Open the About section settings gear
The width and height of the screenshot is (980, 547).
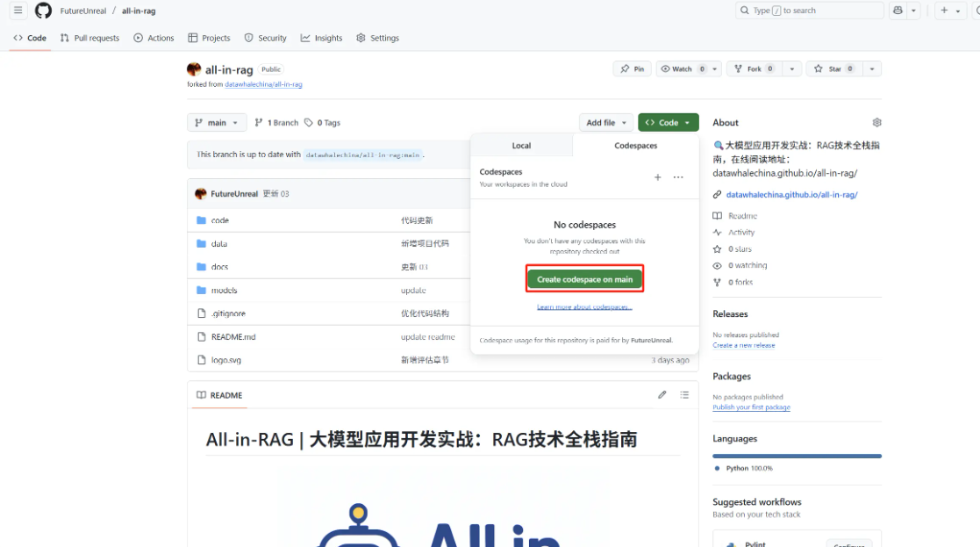click(x=876, y=122)
